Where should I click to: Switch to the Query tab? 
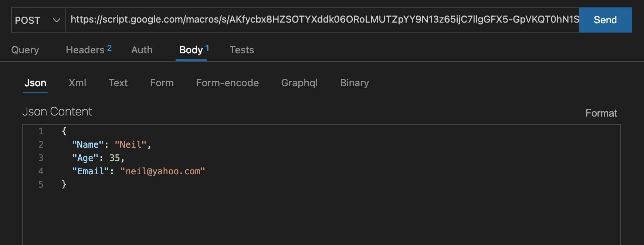pyautogui.click(x=25, y=50)
